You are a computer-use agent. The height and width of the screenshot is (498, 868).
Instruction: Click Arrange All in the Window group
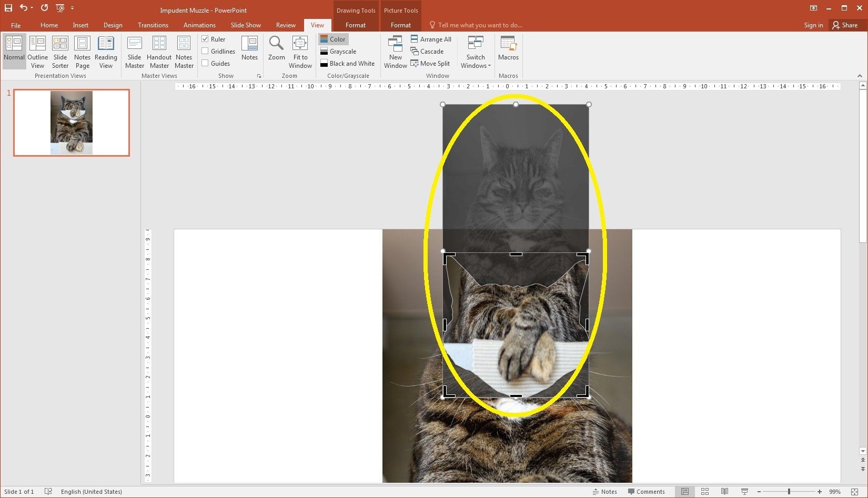click(x=431, y=39)
